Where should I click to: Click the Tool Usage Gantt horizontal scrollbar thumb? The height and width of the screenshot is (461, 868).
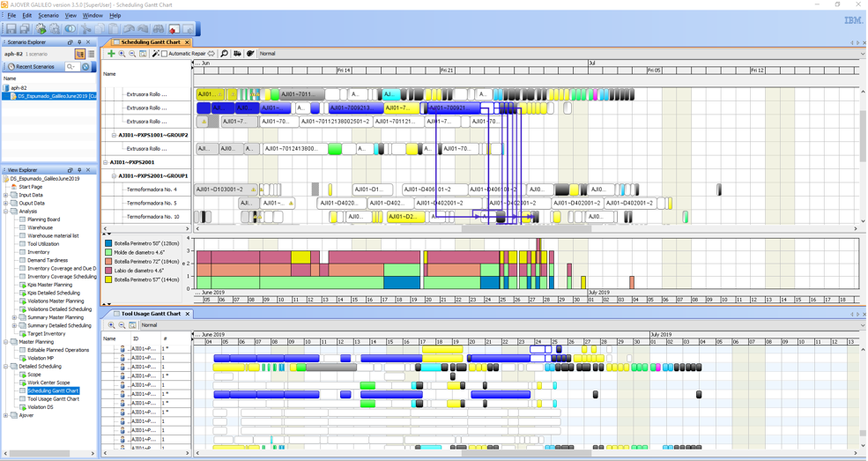526,453
